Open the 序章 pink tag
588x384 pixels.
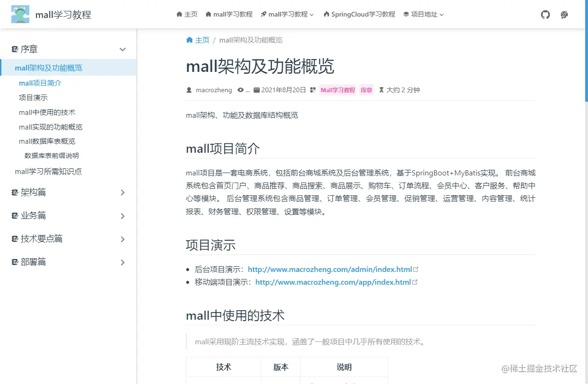click(x=366, y=90)
